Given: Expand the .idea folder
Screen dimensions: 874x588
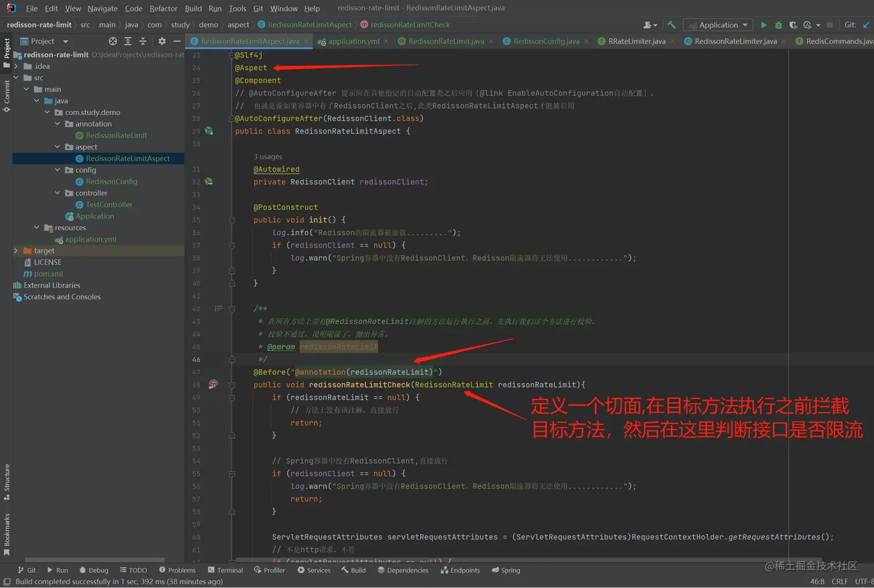Looking at the screenshot, I should 16,66.
